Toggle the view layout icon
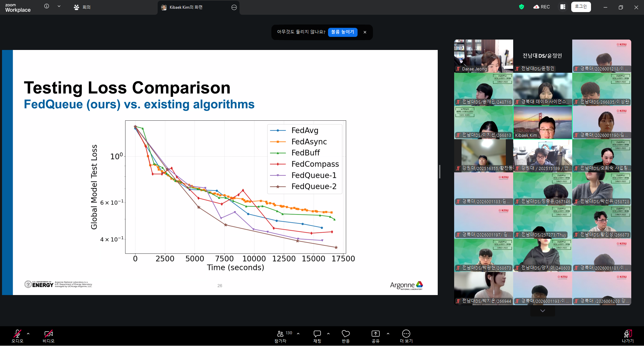 pyautogui.click(x=562, y=7)
